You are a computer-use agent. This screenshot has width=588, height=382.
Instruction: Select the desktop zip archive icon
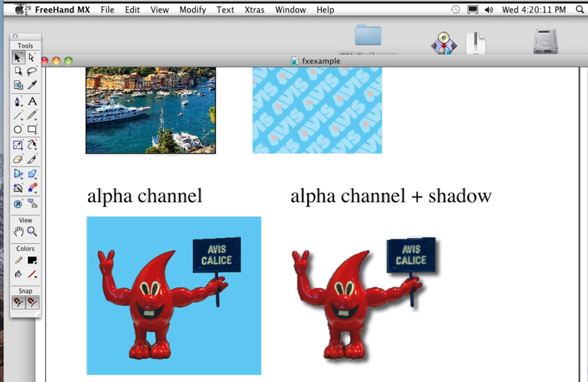(x=476, y=43)
